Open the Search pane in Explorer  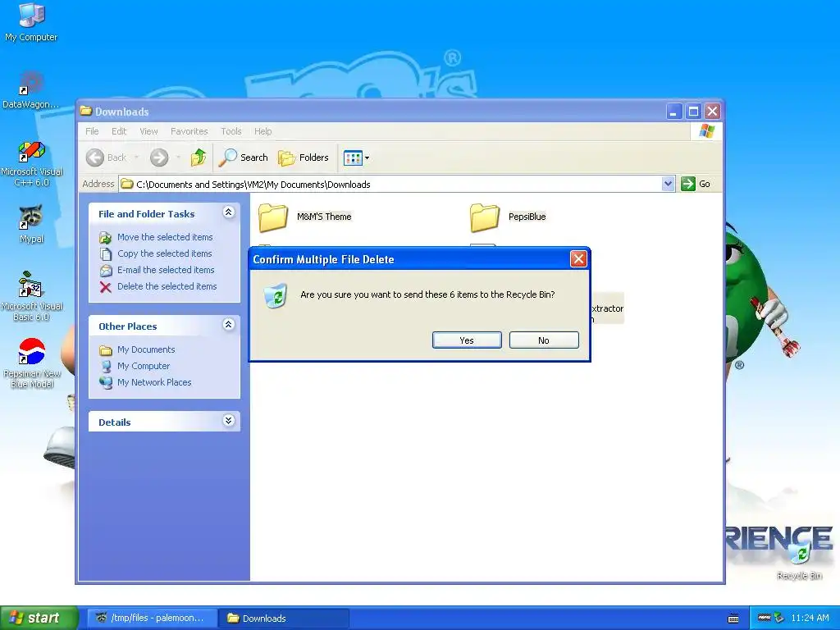(x=244, y=157)
